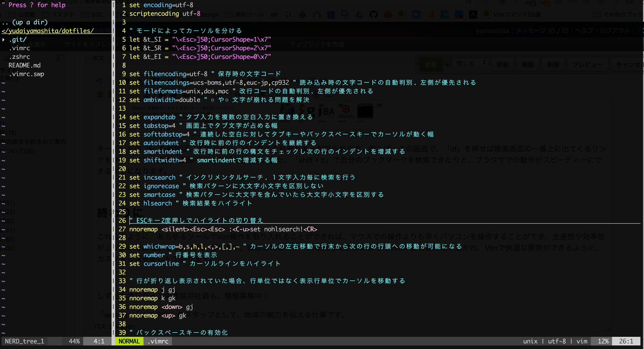Click the NERD_tree_1 statusline label
This screenshot has height=349, width=644.
click(25, 341)
